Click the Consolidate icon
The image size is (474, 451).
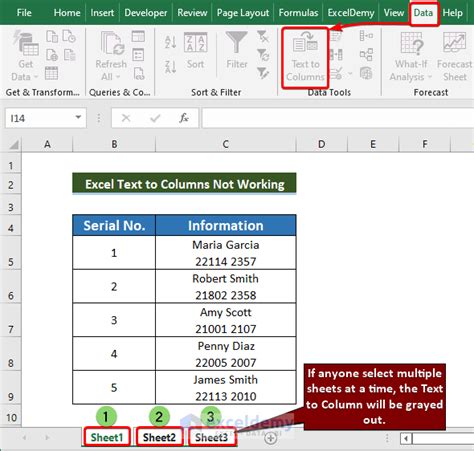click(x=366, y=36)
